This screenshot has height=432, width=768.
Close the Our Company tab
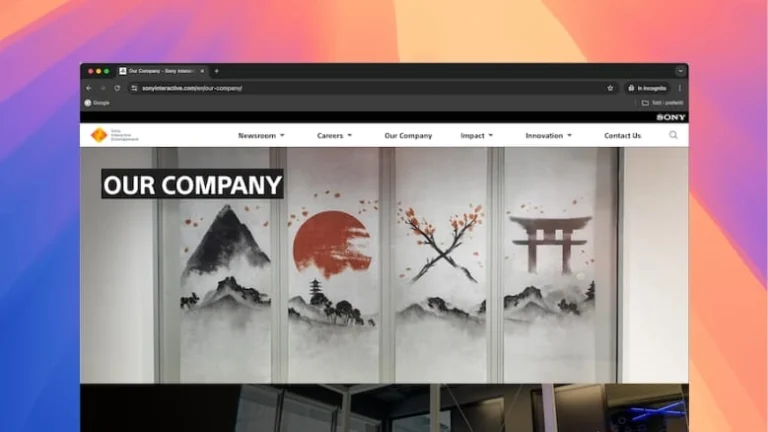pos(202,71)
